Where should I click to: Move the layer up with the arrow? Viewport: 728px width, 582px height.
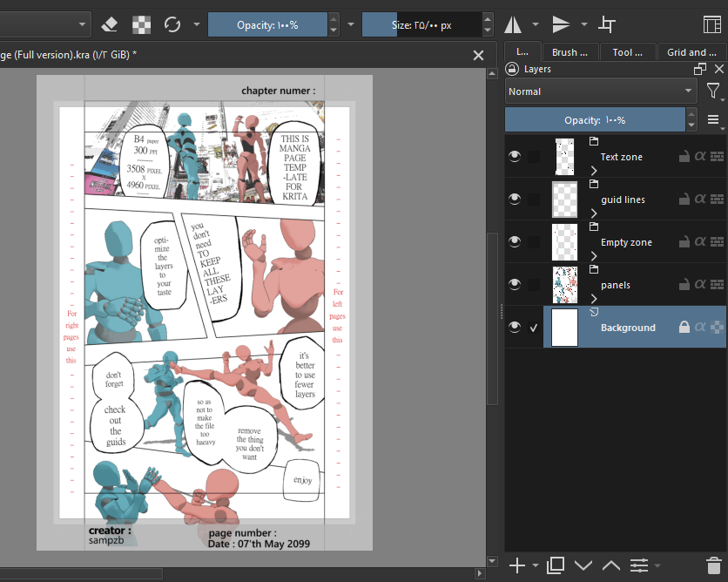coord(611,565)
